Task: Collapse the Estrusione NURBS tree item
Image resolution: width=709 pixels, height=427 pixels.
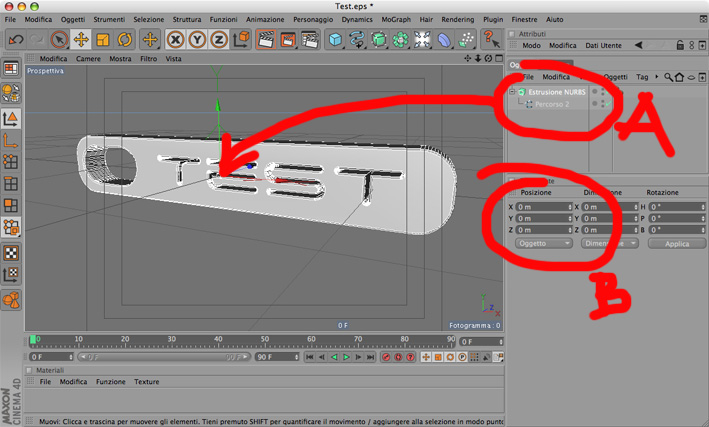Action: click(512, 92)
